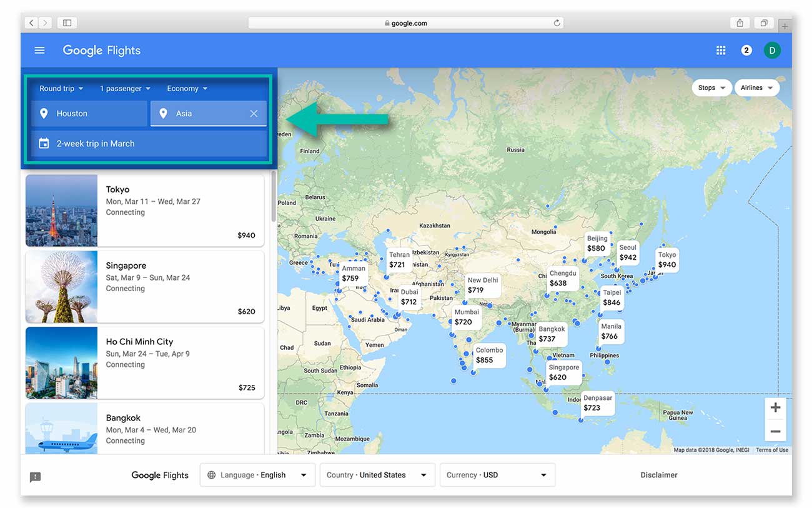The width and height of the screenshot is (812, 508).
Task: Click the Amman $759 map label
Action: 353,274
